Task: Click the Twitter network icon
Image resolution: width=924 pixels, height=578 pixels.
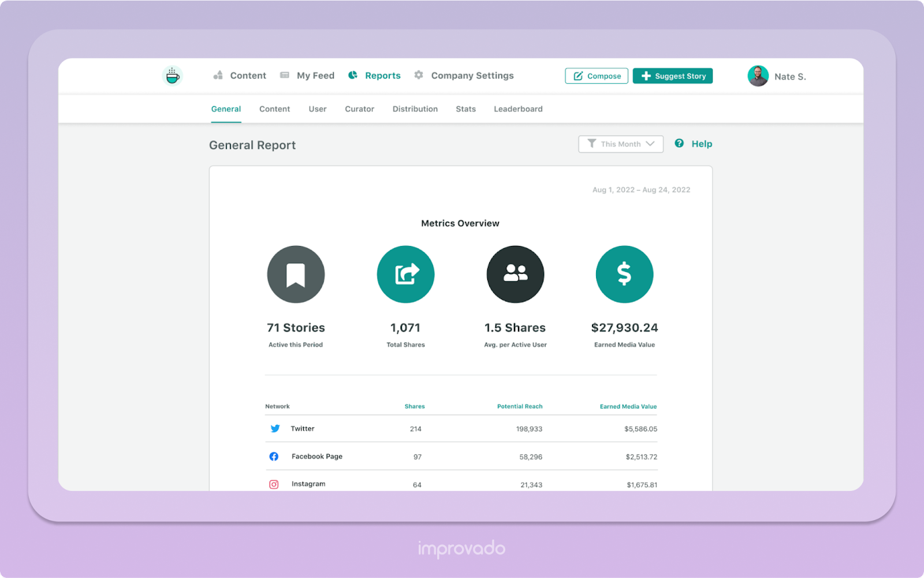Action: coord(275,428)
